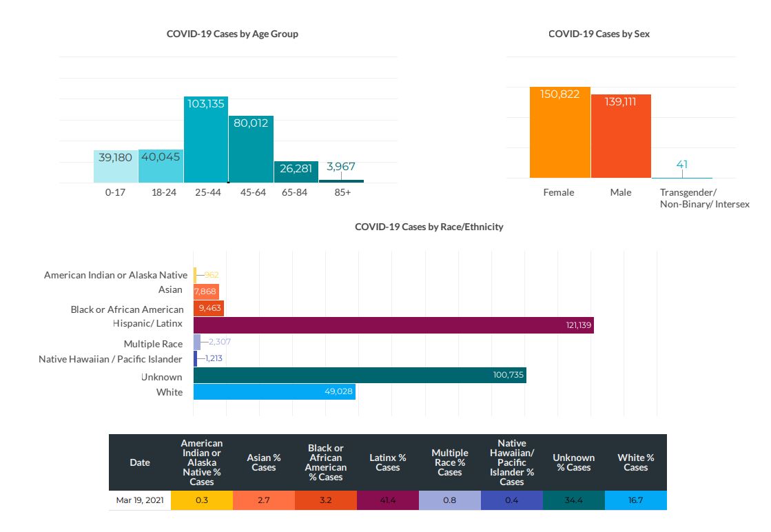The width and height of the screenshot is (771, 532).
Task: Select the 45-64 bar showing 80,012
Action: [x=251, y=150]
